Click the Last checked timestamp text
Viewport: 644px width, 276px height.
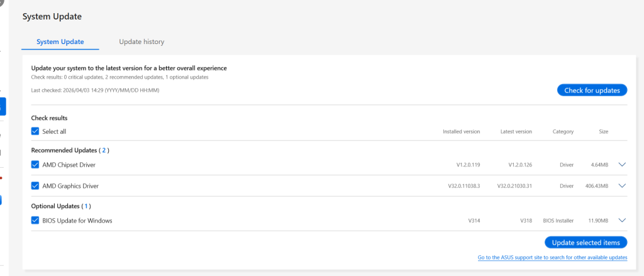coord(95,91)
